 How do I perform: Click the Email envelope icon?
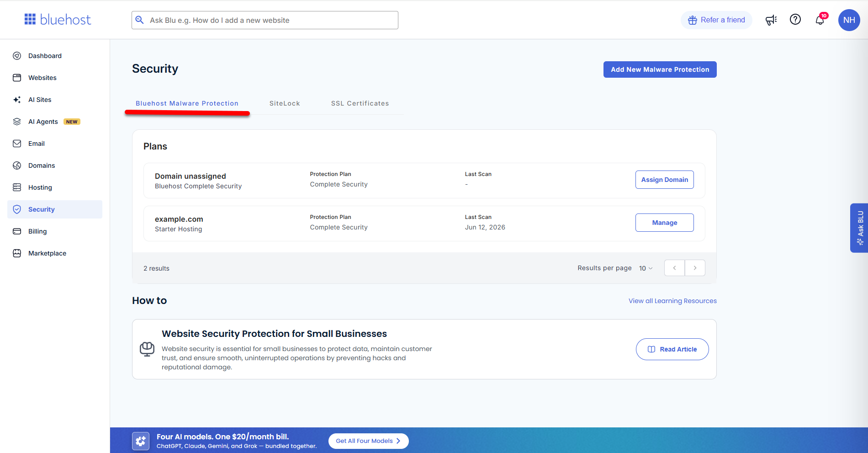click(x=17, y=144)
